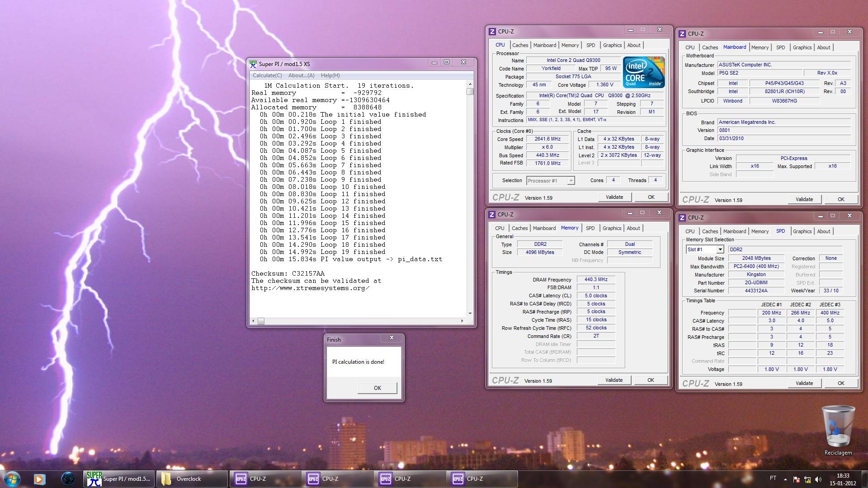The image size is (868, 488).
Task: Click the network tray icon
Action: pos(807,479)
